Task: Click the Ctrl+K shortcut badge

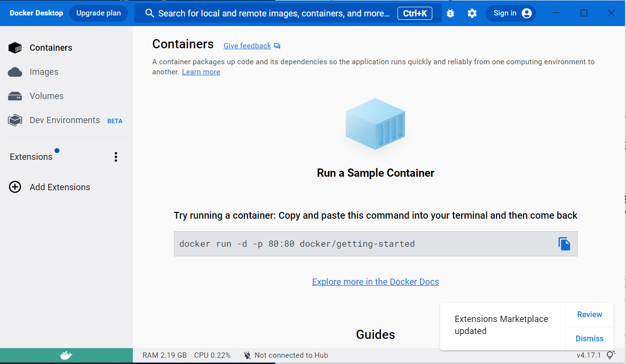Action: [x=415, y=13]
